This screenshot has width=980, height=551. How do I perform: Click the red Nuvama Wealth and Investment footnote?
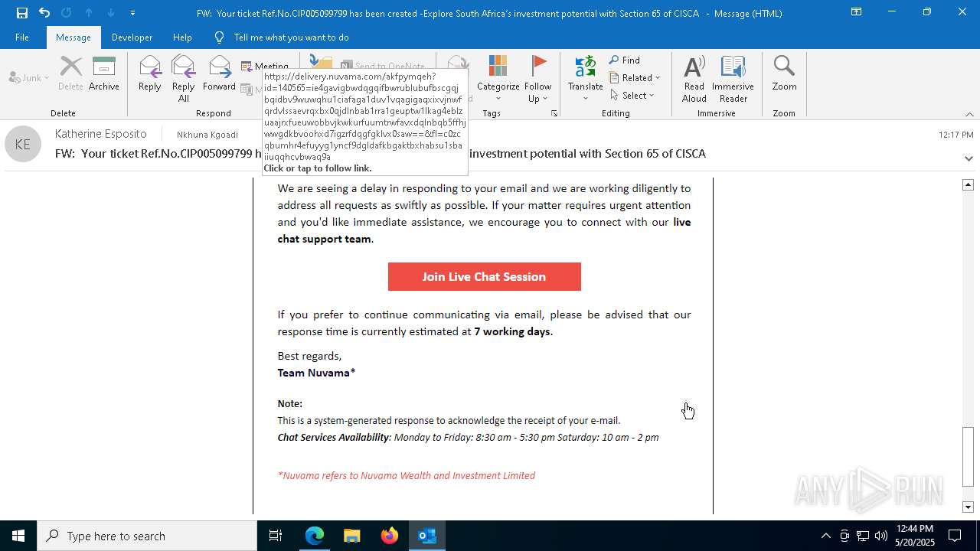click(x=407, y=475)
